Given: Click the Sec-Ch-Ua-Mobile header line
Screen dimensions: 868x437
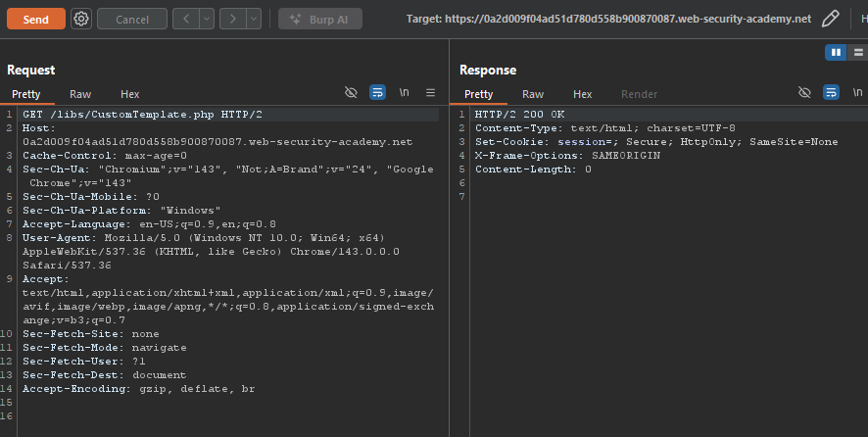Looking at the screenshot, I should pos(91,196).
